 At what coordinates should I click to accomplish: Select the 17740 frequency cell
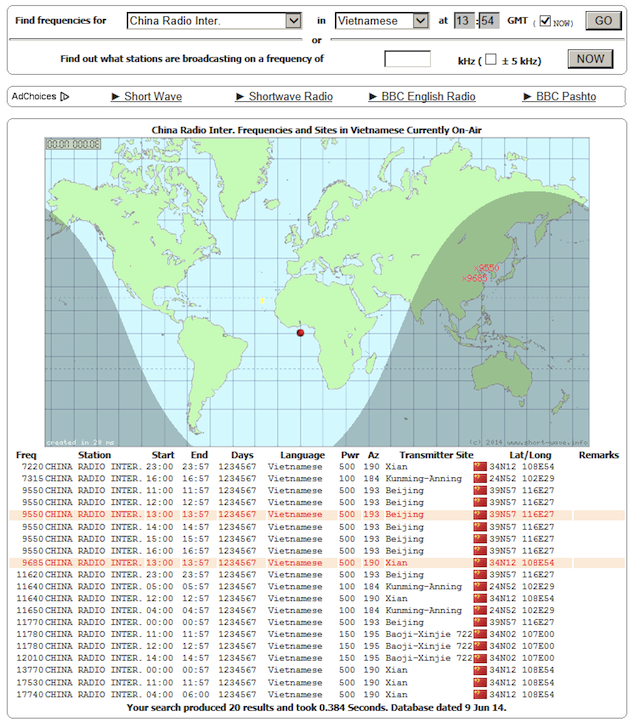[30, 695]
